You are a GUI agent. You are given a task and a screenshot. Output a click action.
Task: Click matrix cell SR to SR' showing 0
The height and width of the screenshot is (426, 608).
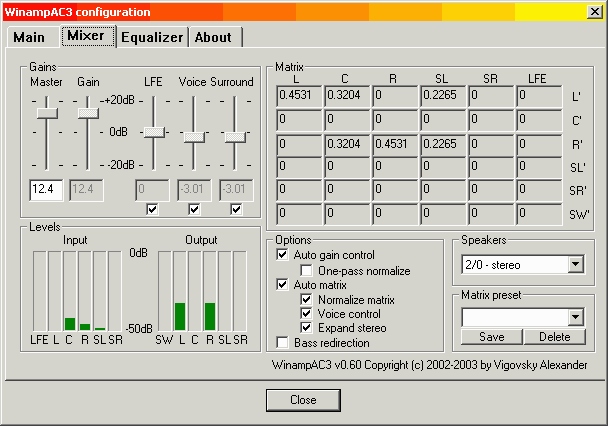(x=491, y=190)
